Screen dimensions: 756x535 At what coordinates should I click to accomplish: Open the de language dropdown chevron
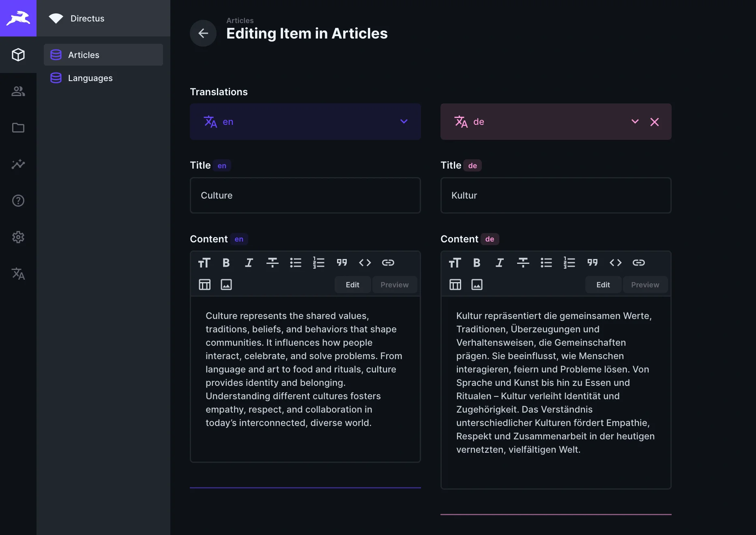coord(635,122)
